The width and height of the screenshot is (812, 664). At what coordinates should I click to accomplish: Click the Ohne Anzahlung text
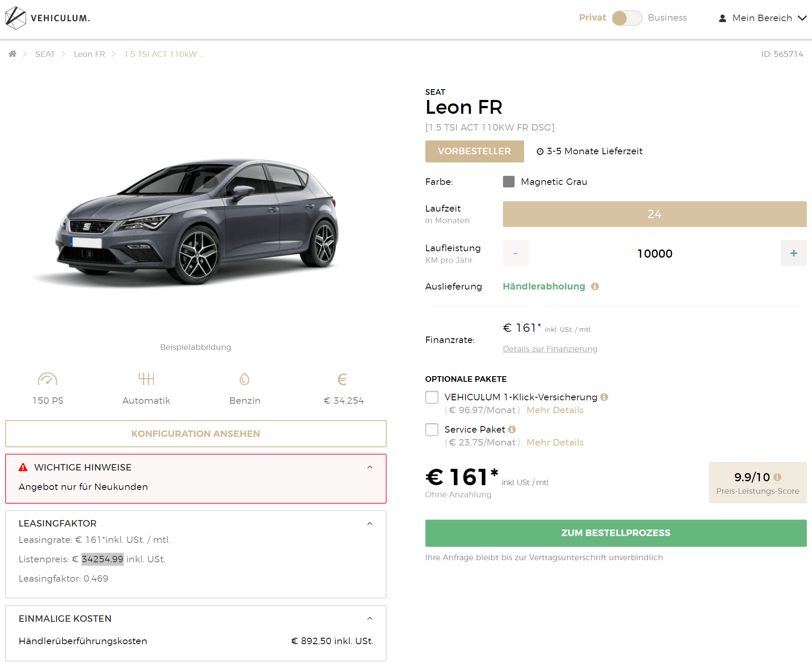point(458,495)
